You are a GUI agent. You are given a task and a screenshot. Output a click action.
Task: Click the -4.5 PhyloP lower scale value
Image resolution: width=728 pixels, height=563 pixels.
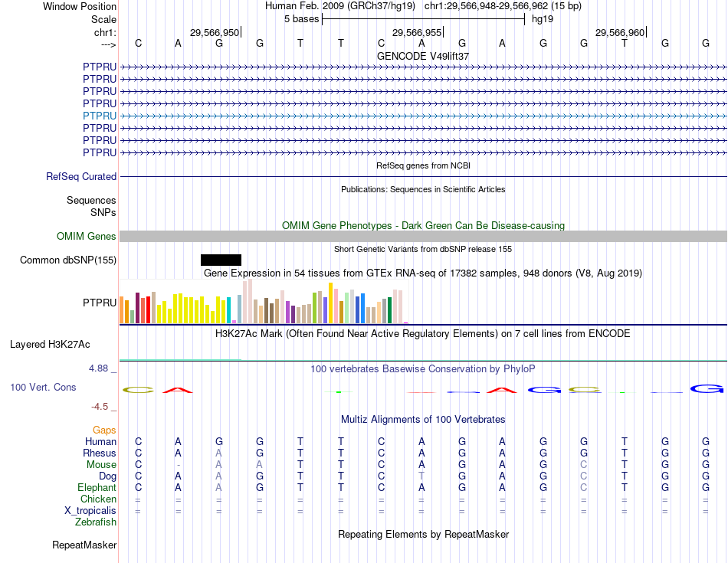(100, 407)
